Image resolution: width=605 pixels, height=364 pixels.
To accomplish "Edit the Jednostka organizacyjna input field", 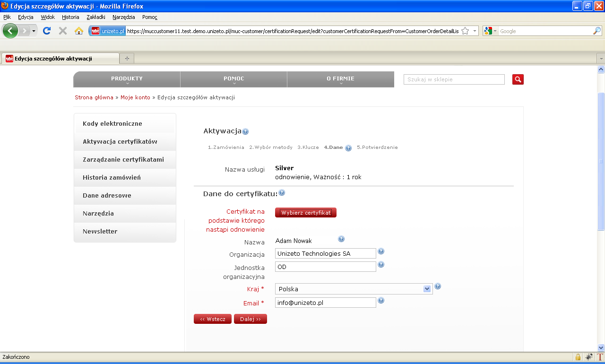I will point(326,267).
